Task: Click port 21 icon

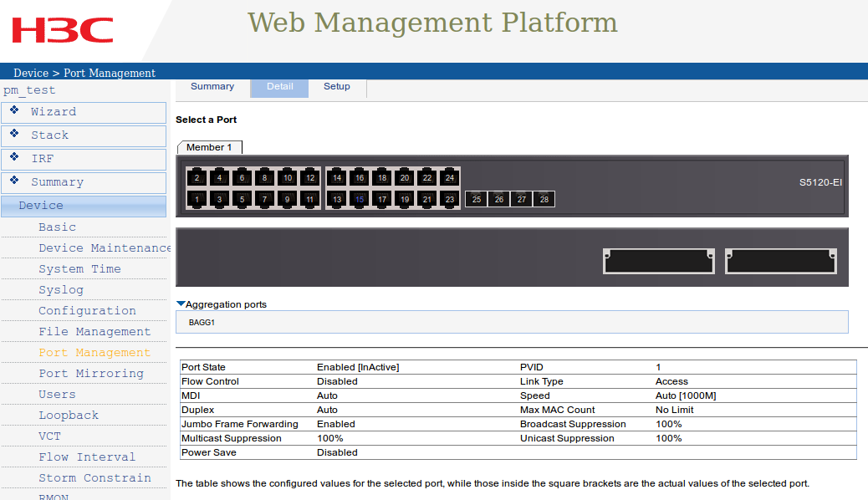Action: (427, 199)
